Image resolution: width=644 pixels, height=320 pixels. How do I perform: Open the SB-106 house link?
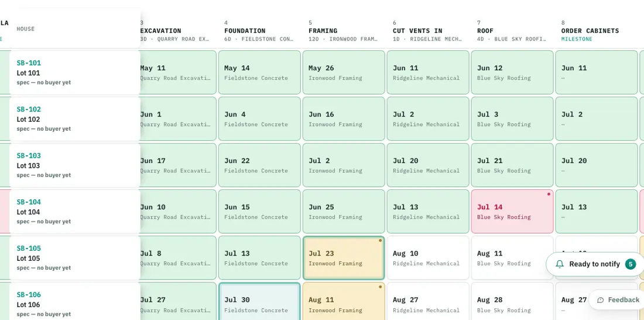29,294
